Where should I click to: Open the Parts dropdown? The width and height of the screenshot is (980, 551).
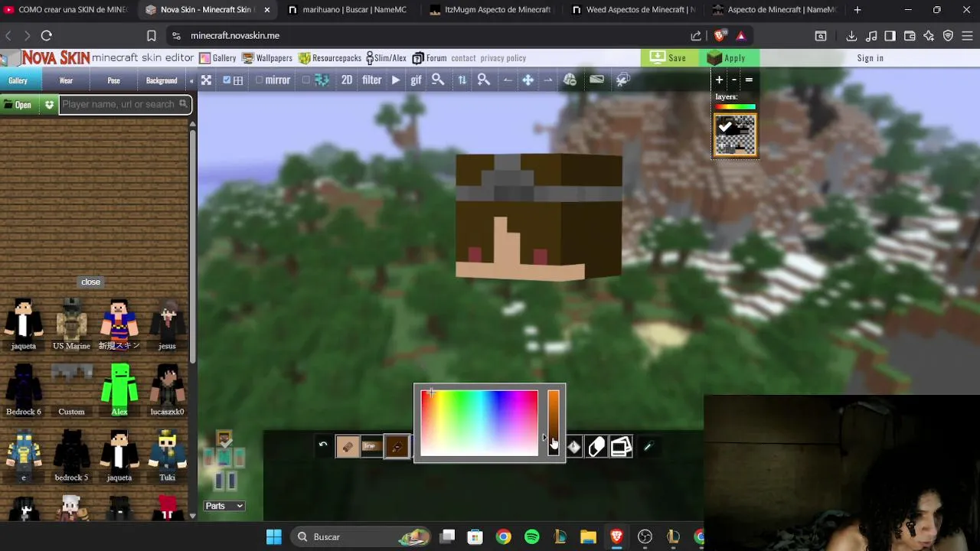(224, 506)
